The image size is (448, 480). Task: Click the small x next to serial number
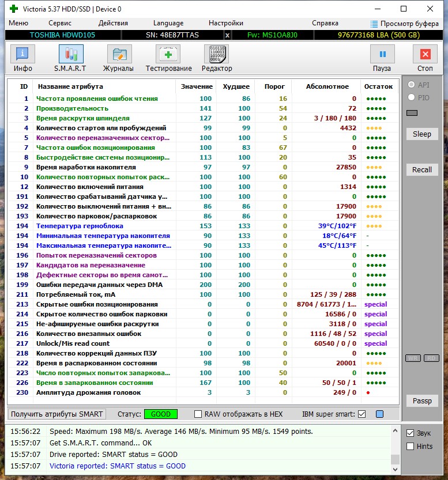(x=227, y=35)
